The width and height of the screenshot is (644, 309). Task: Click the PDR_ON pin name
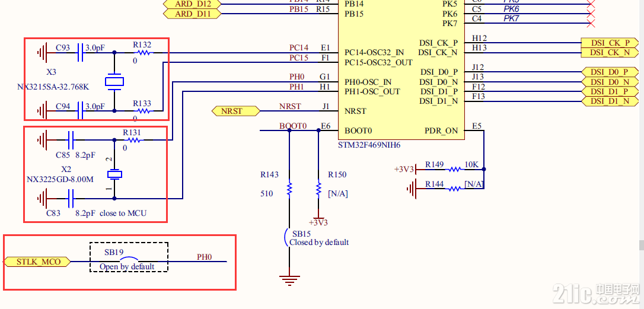[441, 131]
